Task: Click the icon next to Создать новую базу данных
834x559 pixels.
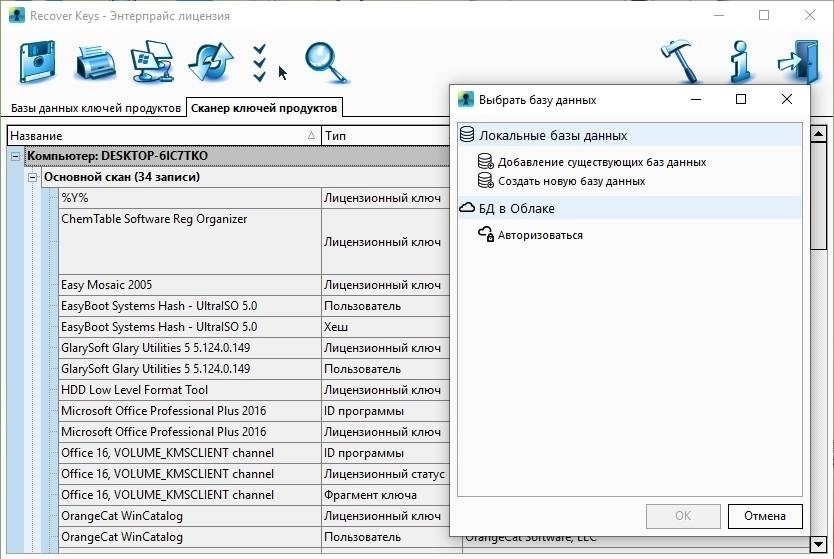Action: 486,180
